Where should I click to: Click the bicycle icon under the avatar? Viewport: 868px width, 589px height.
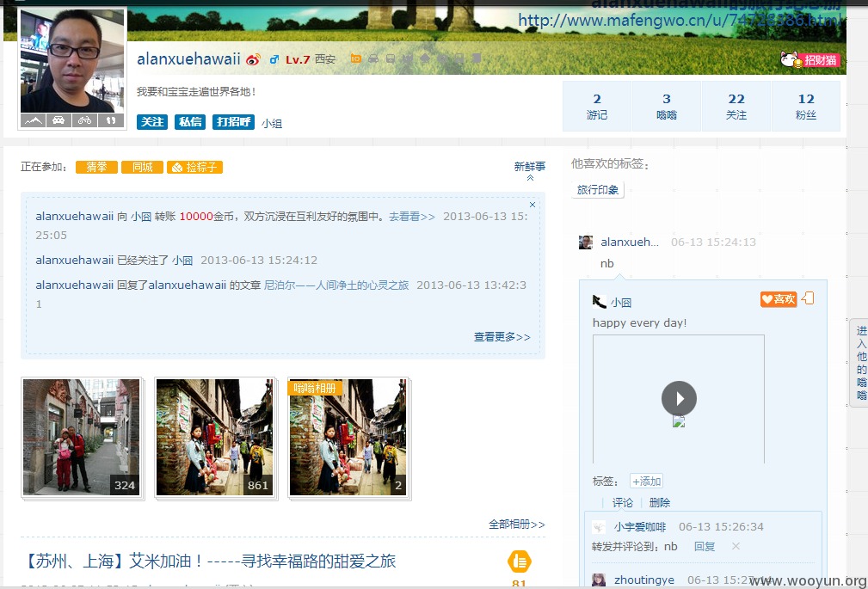pos(84,120)
